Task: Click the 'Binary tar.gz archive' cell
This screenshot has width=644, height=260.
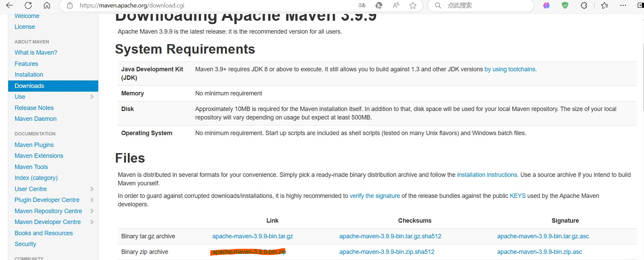Action: [148, 236]
